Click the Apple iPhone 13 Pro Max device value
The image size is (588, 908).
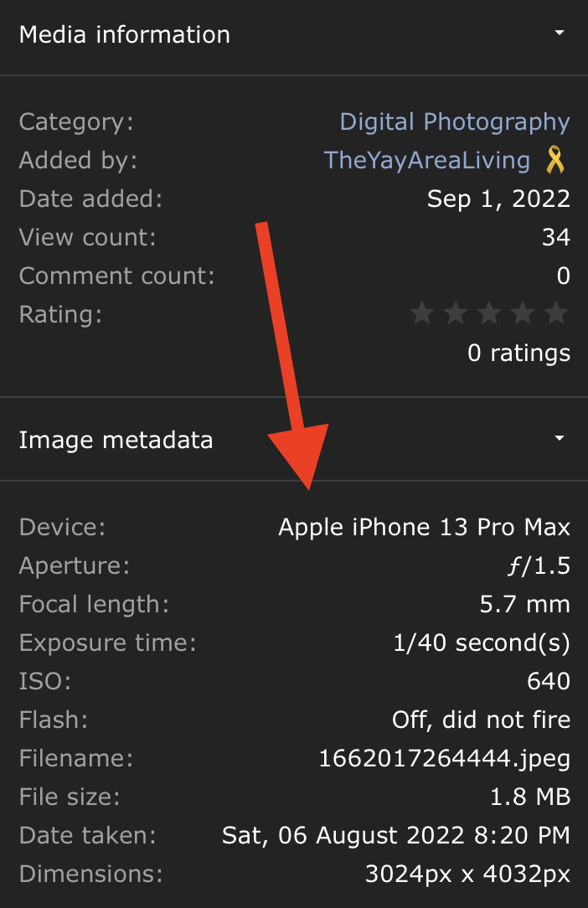(x=424, y=527)
